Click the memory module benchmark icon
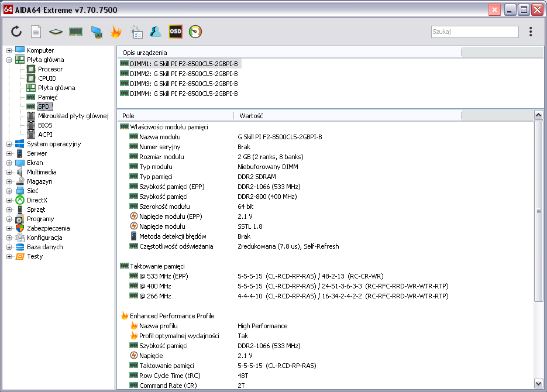Viewport: 547px width, 392px height. coord(75,32)
